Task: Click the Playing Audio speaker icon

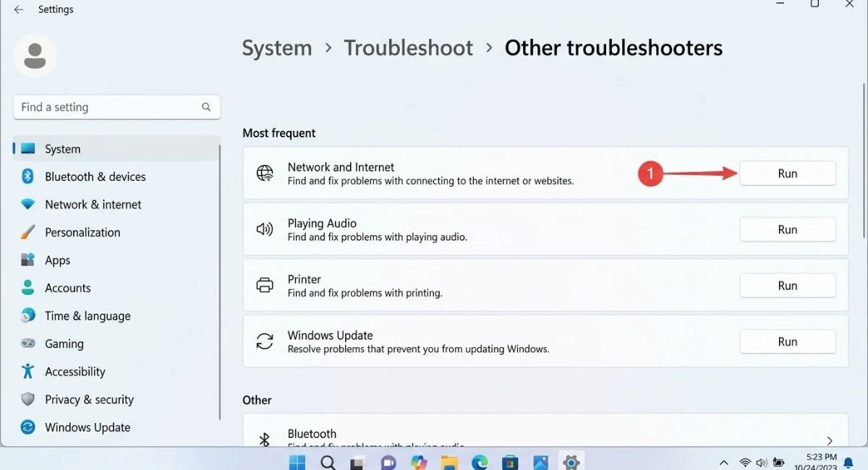Action: 265,229
